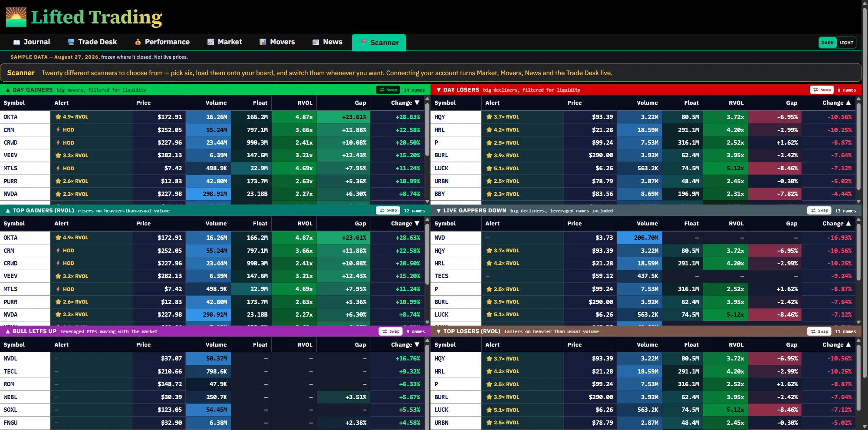This screenshot has width=868, height=430.
Task: Click OKTA star RVOL alert in Day Gainers
Action: tap(72, 117)
